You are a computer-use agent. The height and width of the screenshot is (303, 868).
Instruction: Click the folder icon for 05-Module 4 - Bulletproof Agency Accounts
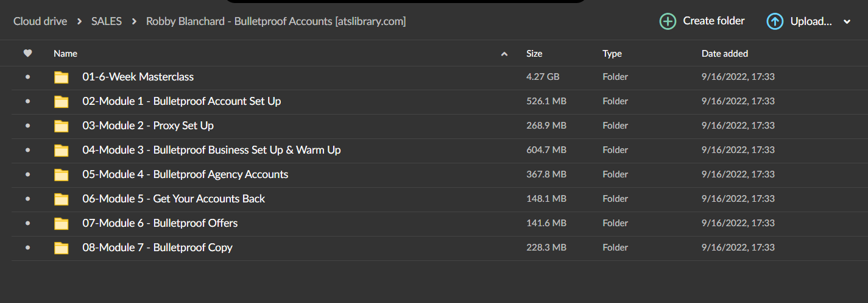61,174
